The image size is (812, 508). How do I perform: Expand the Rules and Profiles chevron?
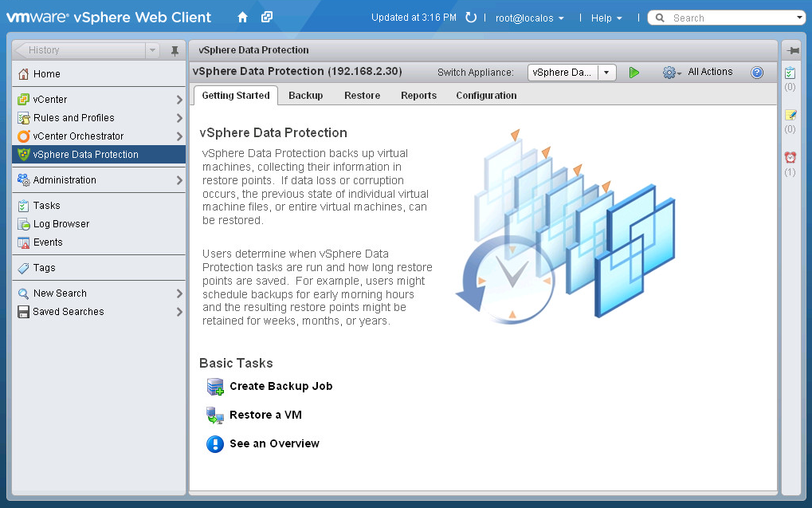click(179, 118)
